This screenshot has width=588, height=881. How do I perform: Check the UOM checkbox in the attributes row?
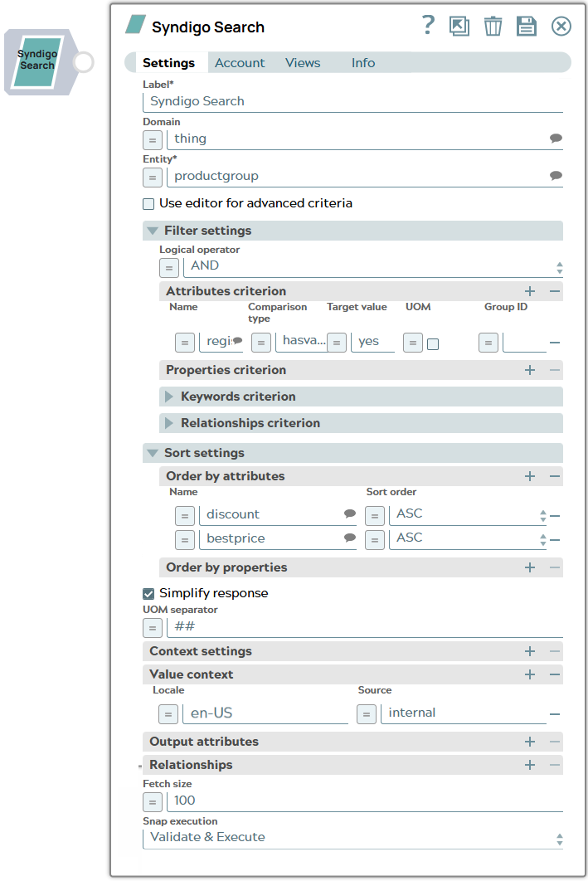coord(433,342)
